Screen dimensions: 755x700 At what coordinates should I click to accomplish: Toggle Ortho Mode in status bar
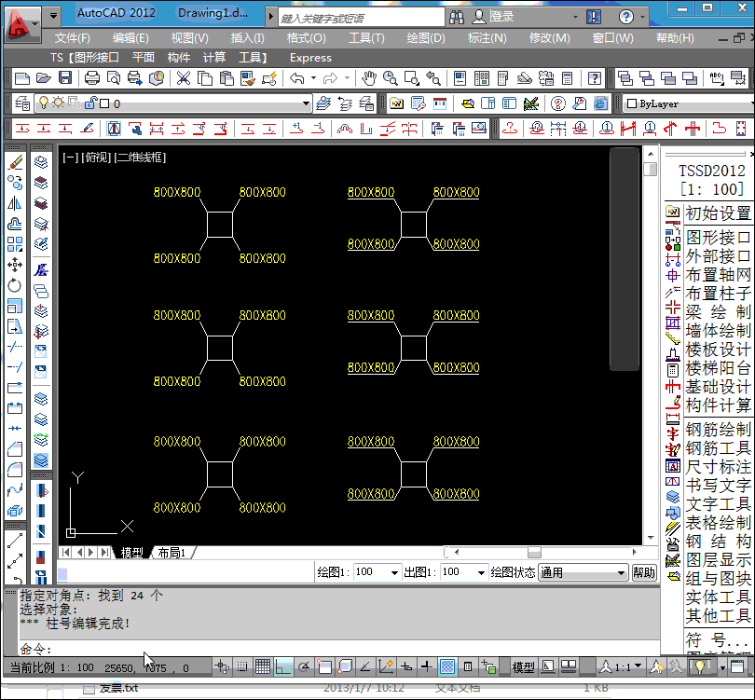pos(283,666)
